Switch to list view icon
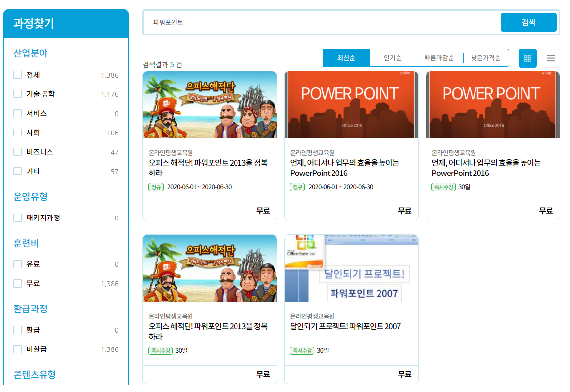 tap(551, 58)
